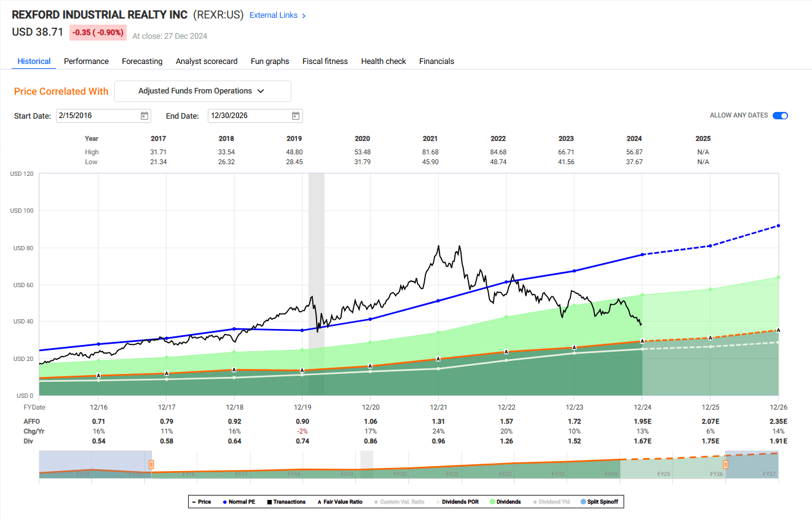Select the Fair Value Ratio legend icon
The height and width of the screenshot is (519, 812).
319,501
